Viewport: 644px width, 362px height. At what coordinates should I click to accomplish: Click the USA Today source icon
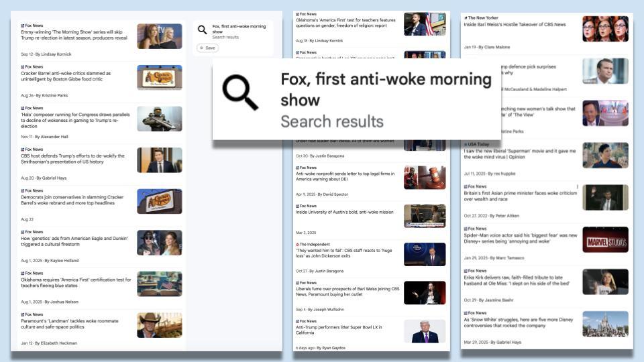466,144
